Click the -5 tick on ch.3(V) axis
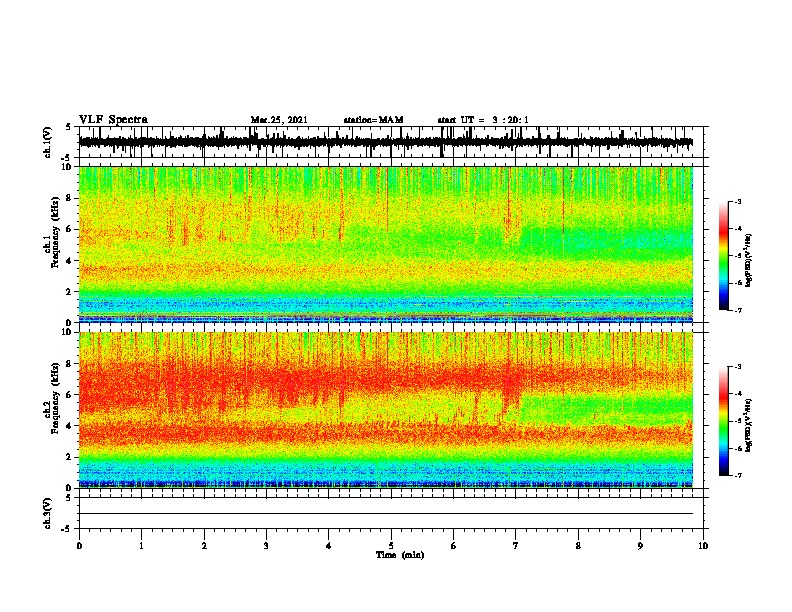 [x=66, y=529]
